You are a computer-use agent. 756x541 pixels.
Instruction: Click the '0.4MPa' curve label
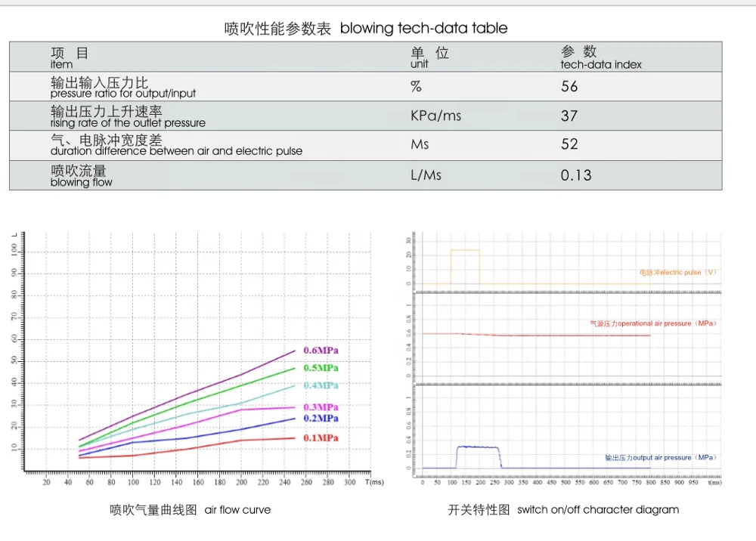coord(321,385)
